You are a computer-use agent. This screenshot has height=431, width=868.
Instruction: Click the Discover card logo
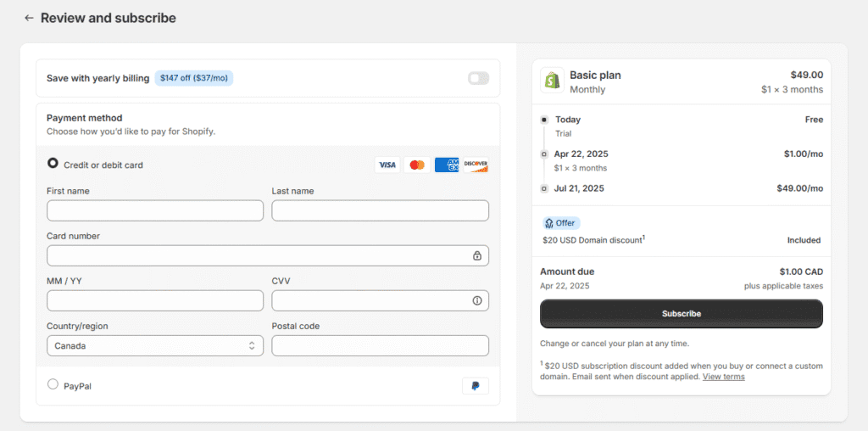(x=476, y=165)
